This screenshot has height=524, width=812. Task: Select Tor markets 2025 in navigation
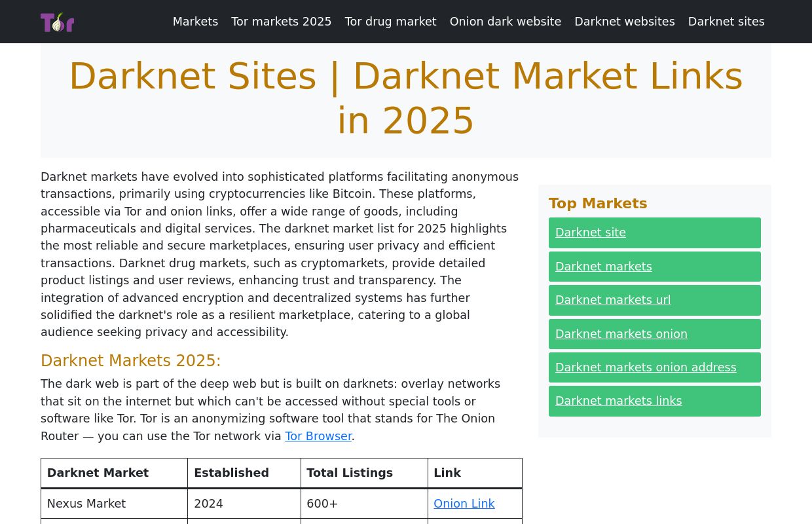point(281,22)
